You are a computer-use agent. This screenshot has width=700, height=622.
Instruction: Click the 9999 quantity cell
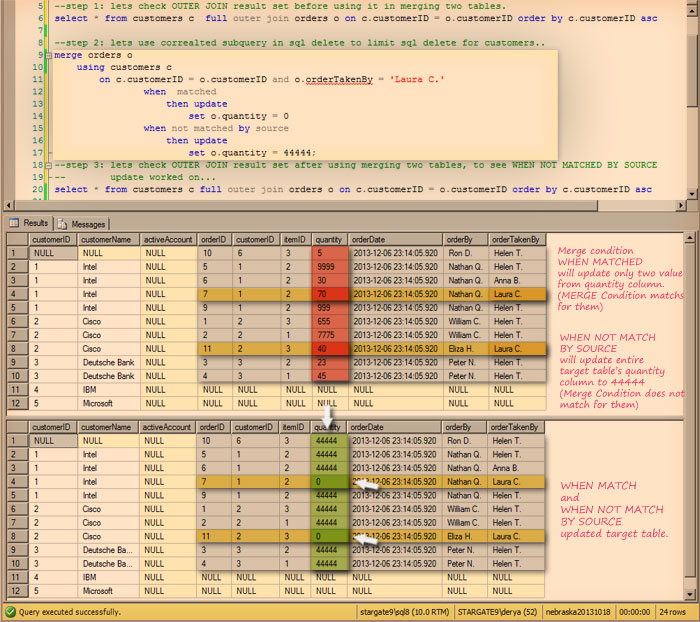(x=328, y=267)
